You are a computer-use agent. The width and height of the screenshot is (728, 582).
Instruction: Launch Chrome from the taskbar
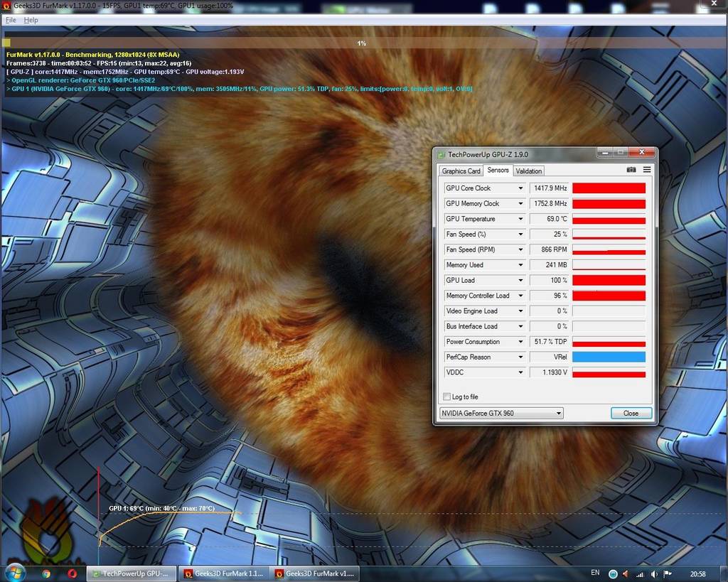[46, 573]
